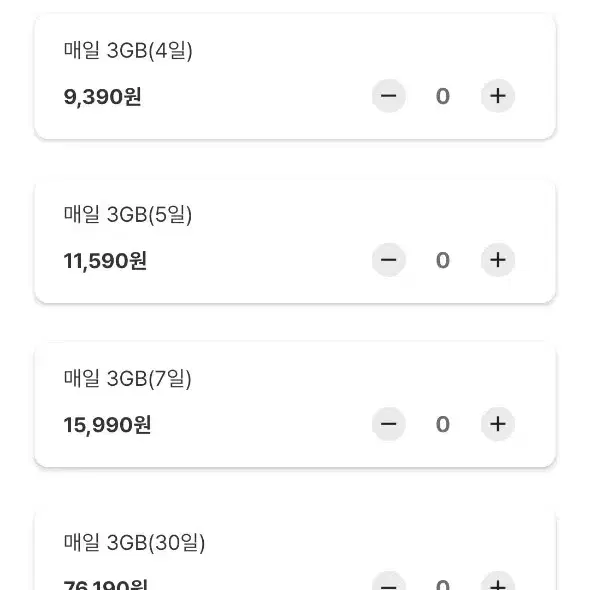
Task: Click quantity value of 4일 plan
Action: tap(443, 96)
